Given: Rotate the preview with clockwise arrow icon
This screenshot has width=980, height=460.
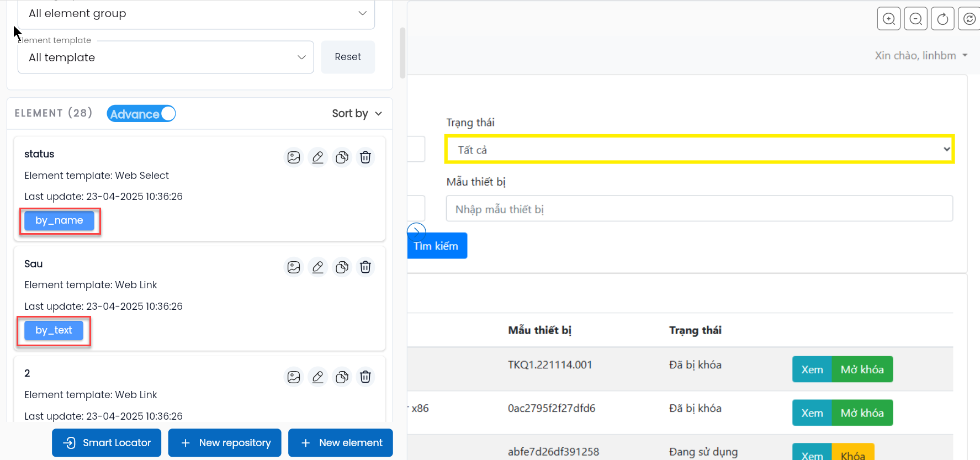Looking at the screenshot, I should 943,19.
